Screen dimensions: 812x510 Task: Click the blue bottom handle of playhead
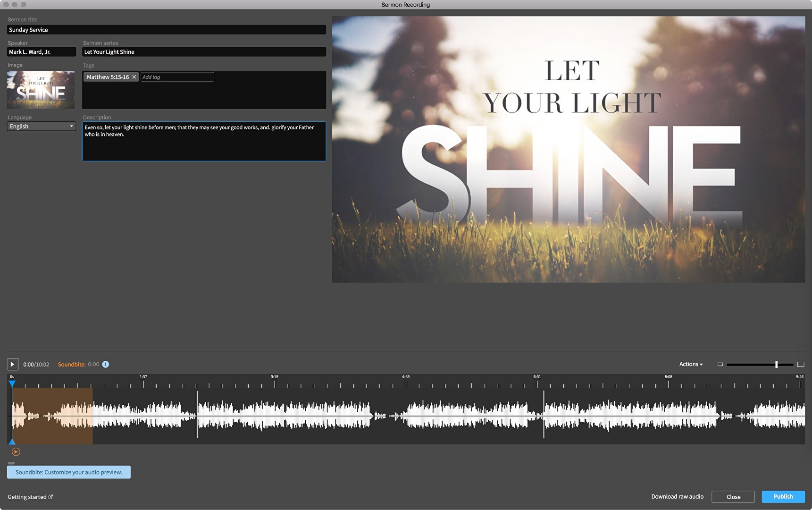coord(12,442)
